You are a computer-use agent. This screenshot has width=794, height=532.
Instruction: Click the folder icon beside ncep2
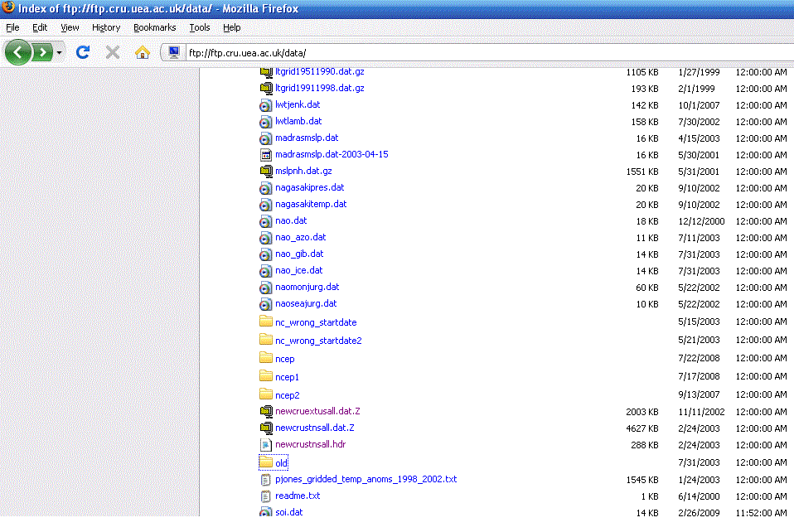pos(266,394)
